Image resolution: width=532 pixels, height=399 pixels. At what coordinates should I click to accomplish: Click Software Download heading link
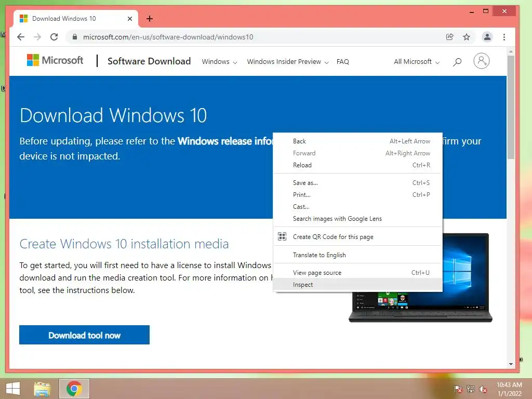coord(149,61)
